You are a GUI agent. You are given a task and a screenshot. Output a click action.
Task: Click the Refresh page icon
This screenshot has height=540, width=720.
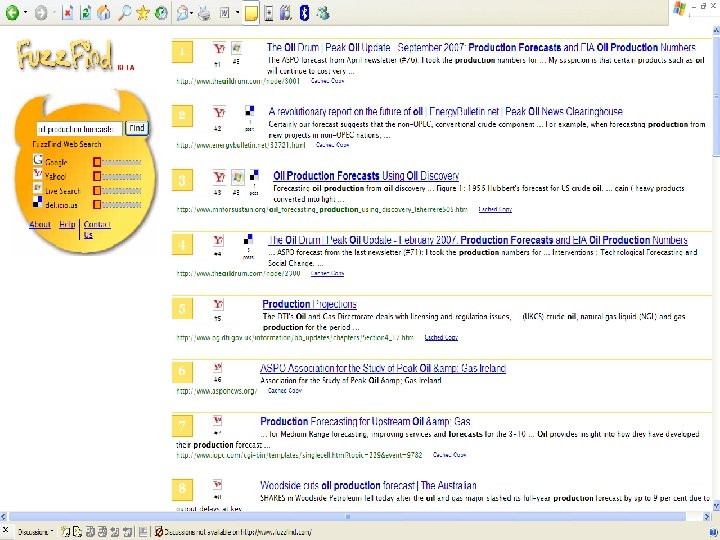[x=85, y=13]
